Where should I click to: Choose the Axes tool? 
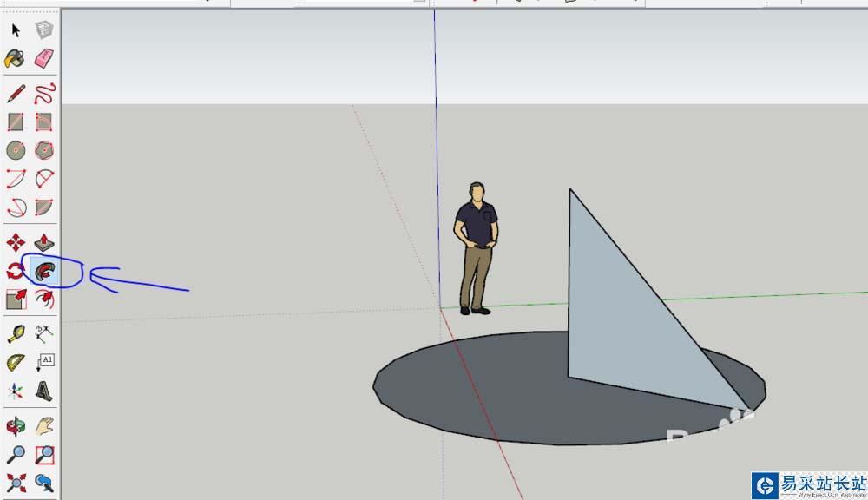coord(16,391)
